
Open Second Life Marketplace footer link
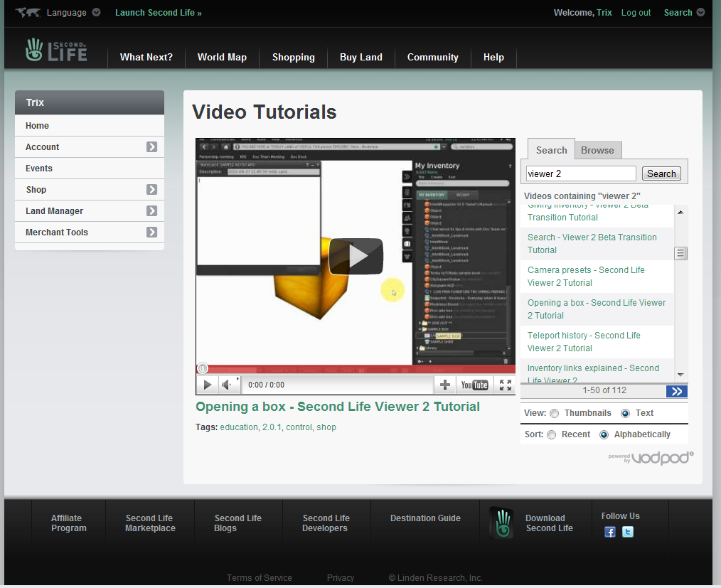[x=150, y=523]
